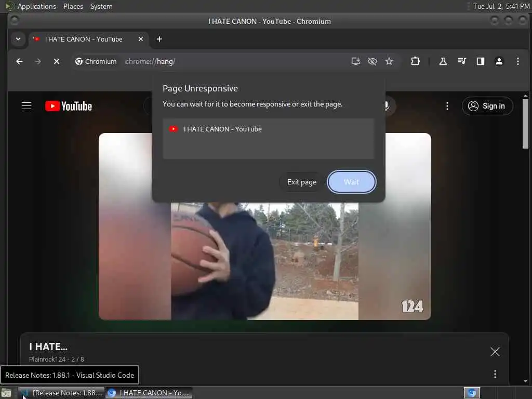Go back with the browser back arrow

[19, 61]
